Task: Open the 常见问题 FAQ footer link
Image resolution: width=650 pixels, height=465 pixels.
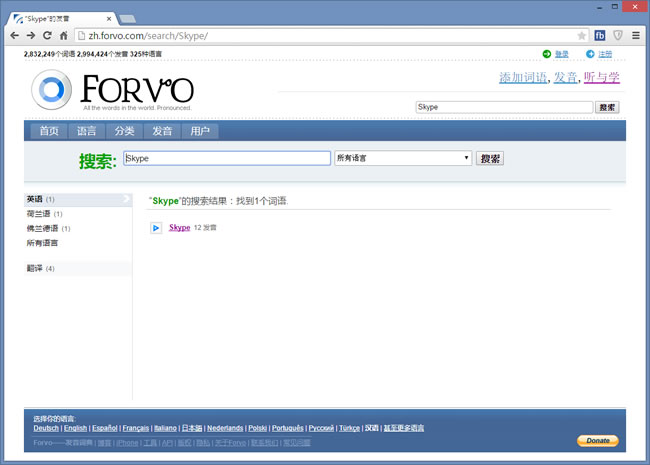Action: [x=296, y=443]
